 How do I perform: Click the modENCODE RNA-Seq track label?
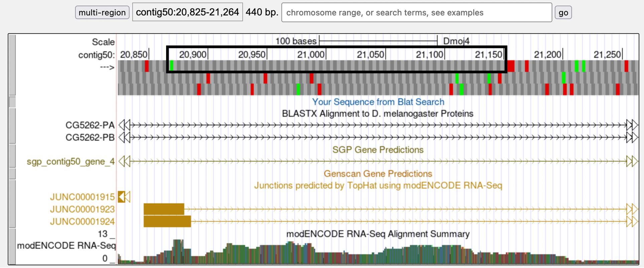click(x=67, y=246)
